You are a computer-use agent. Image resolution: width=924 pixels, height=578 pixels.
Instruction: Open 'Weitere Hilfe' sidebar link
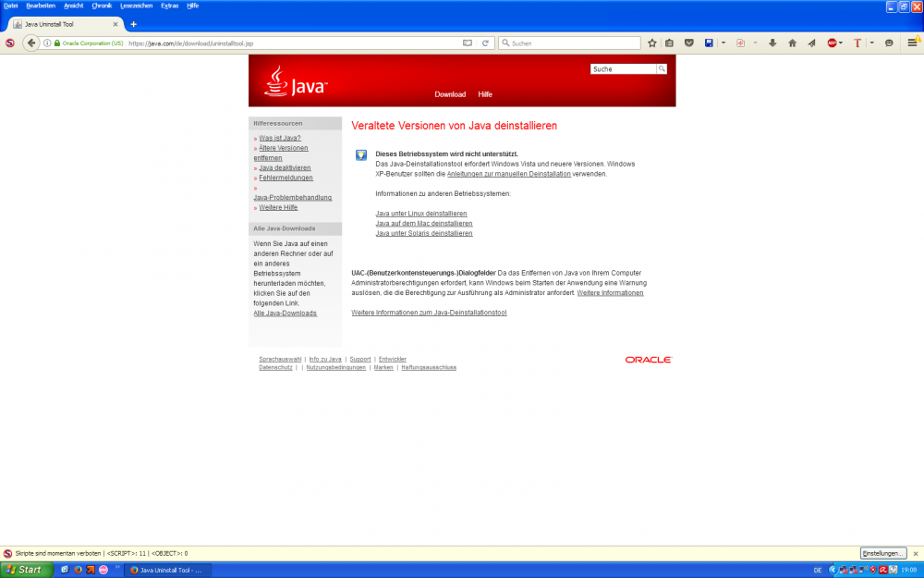(278, 207)
